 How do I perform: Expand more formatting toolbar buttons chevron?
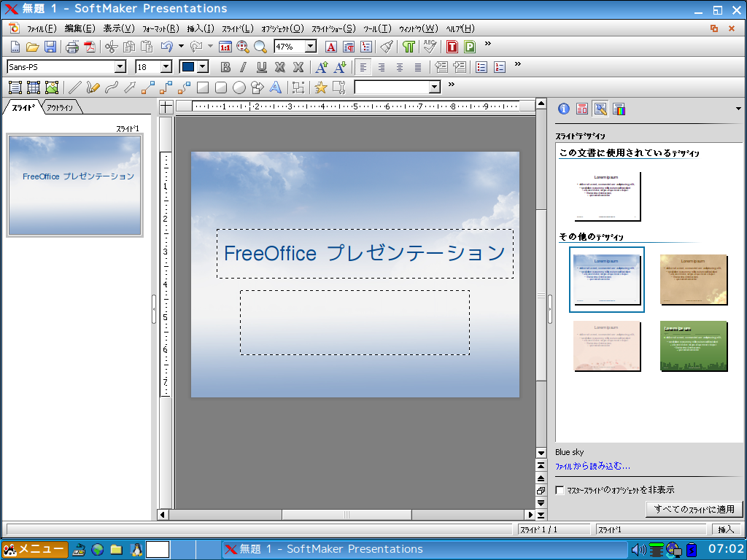click(518, 64)
